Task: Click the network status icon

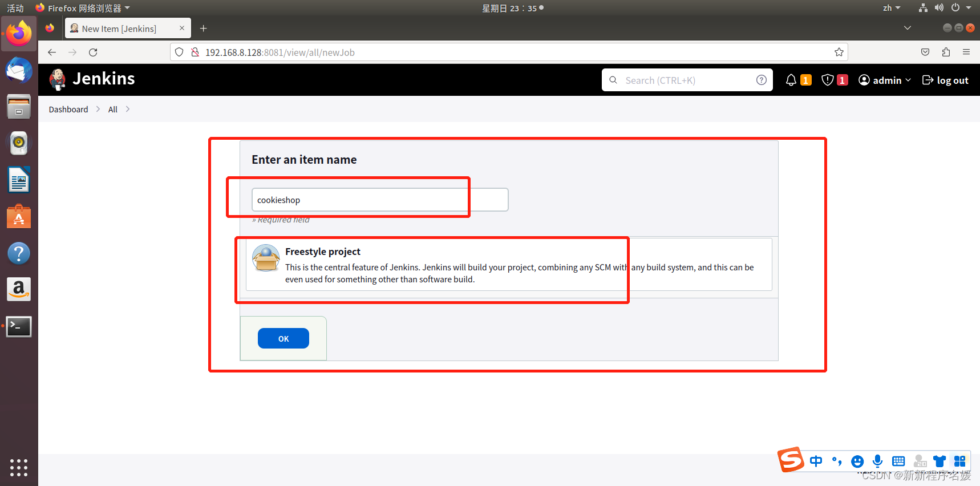Action: point(923,8)
